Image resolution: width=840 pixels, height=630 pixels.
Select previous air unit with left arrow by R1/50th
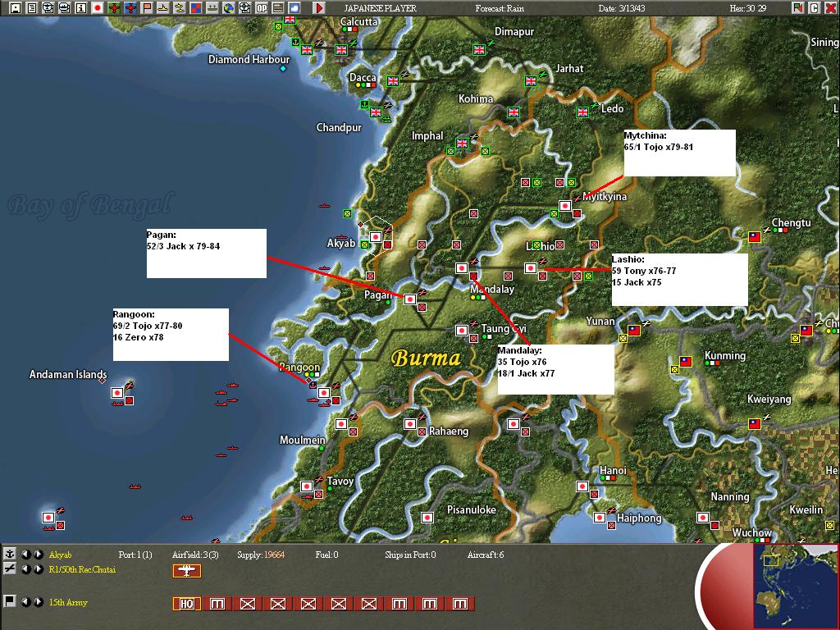25,569
